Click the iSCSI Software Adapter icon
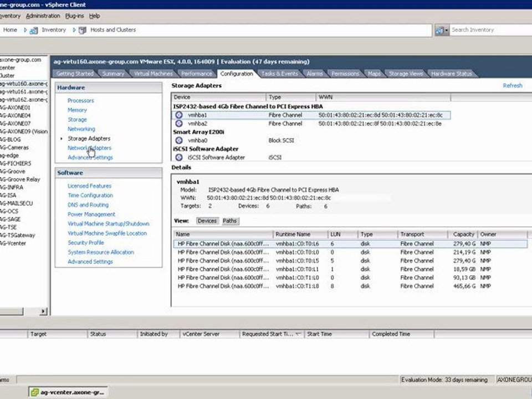The image size is (532, 399). coord(179,157)
